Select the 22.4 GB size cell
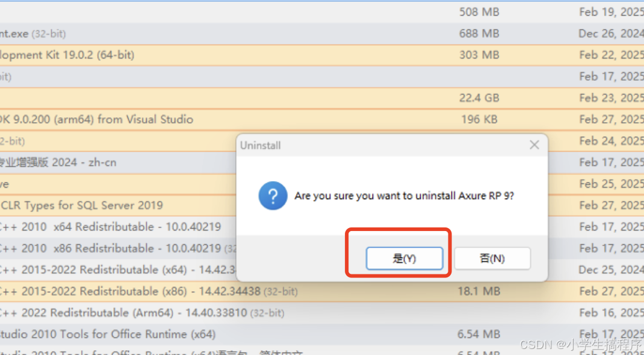The image size is (644, 355). point(479,98)
